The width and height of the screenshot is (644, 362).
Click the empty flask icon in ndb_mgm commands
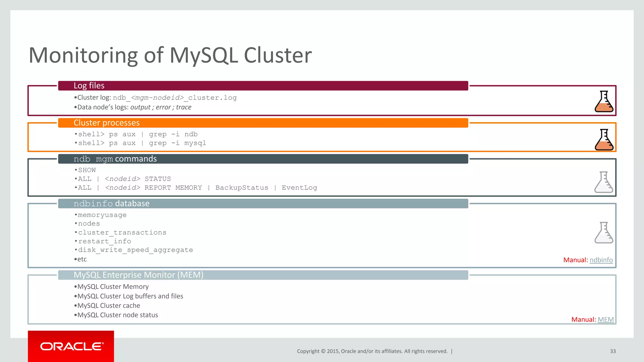[604, 182]
